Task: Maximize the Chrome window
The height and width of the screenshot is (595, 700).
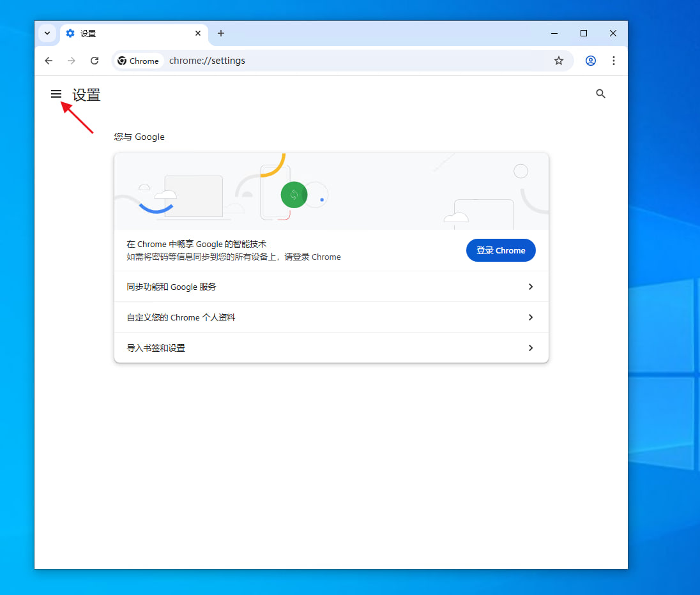Action: 584,33
